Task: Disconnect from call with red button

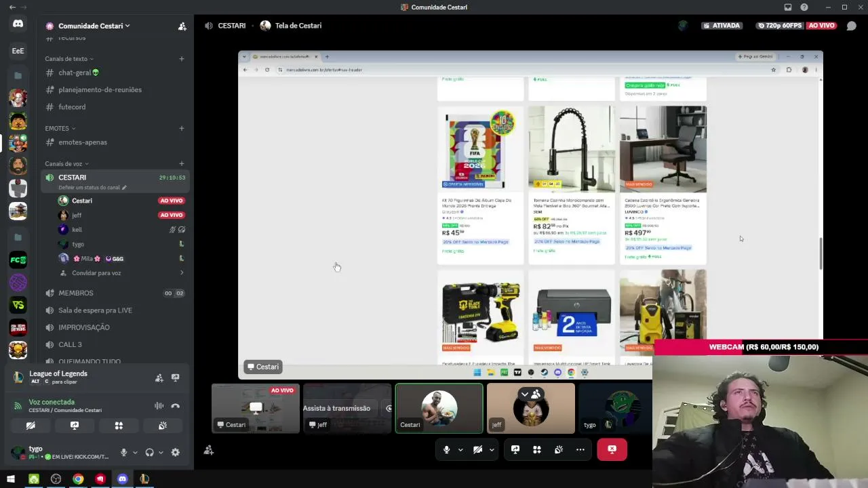Action: [612, 449]
